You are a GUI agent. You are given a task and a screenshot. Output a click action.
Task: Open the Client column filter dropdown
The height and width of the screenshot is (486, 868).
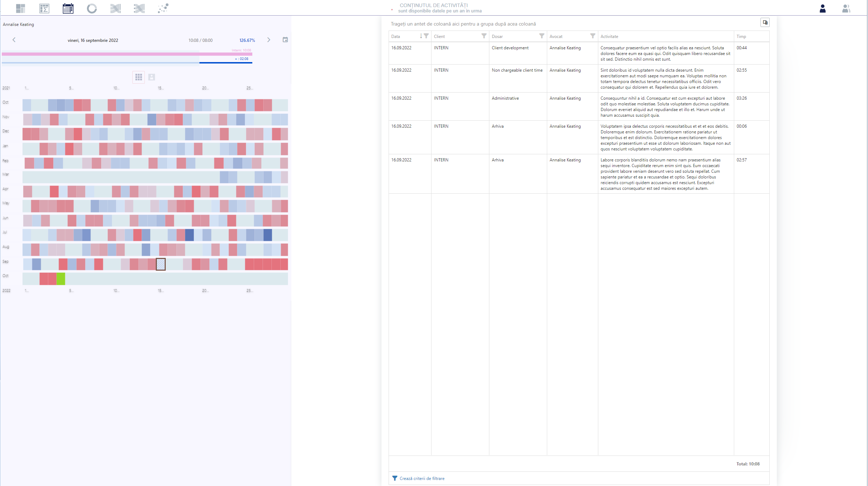484,36
